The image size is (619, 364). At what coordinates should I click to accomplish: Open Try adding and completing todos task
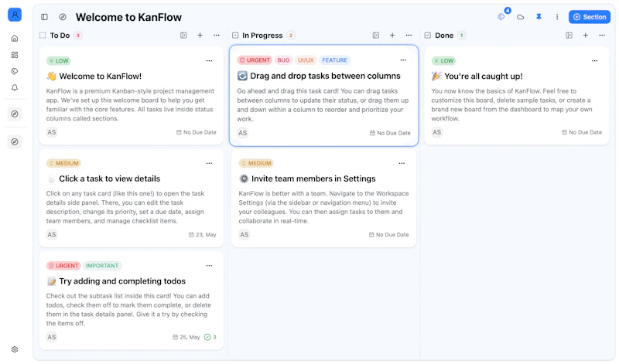pos(122,281)
